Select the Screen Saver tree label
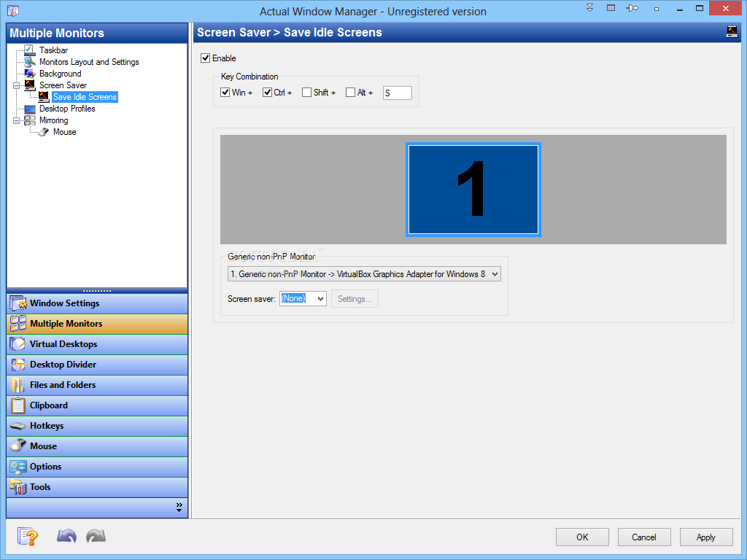The image size is (747, 560). coord(63,85)
